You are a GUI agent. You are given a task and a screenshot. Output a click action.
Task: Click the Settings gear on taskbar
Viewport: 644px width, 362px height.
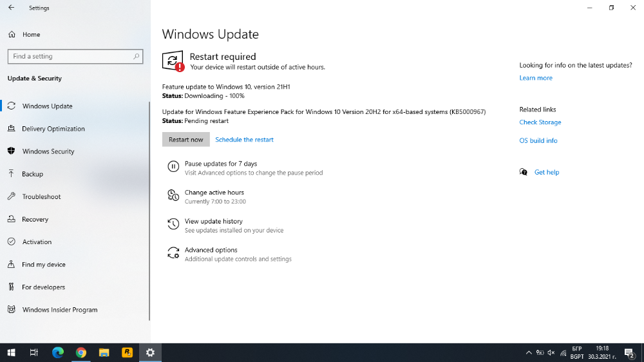coord(150,352)
